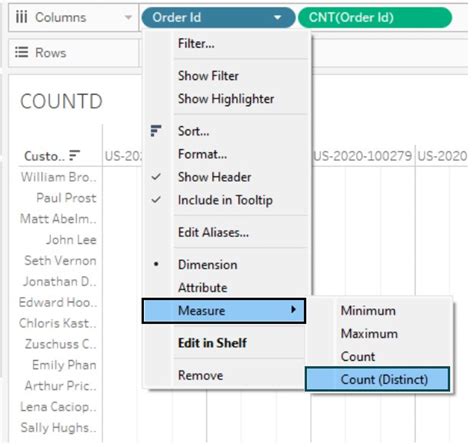
Task: Click customer row Matt Abelm..
Action: tap(58, 219)
